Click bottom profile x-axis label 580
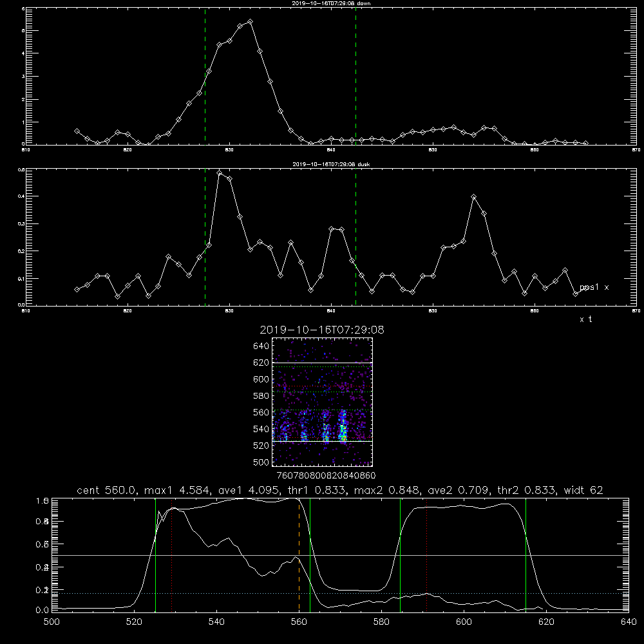The image size is (644, 644). pos(381,622)
